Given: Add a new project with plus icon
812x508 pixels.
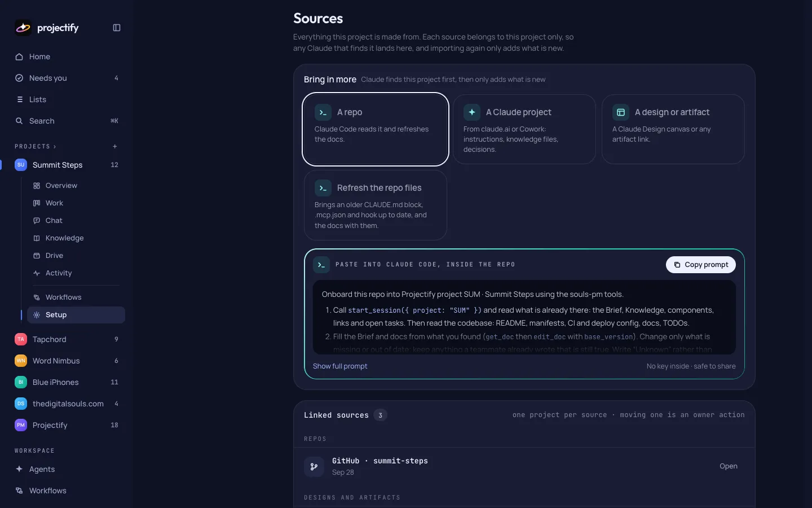Looking at the screenshot, I should pos(115,146).
